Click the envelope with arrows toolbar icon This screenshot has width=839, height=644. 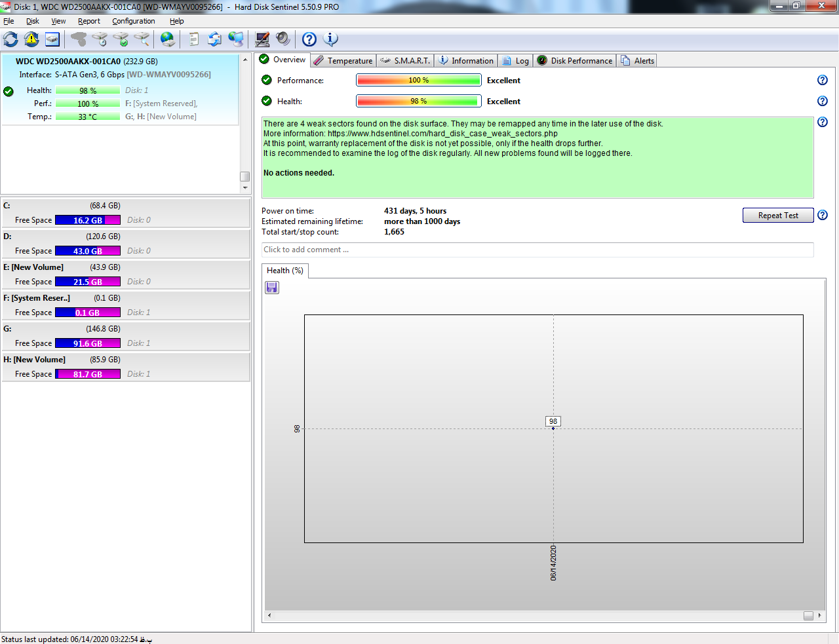pos(214,39)
